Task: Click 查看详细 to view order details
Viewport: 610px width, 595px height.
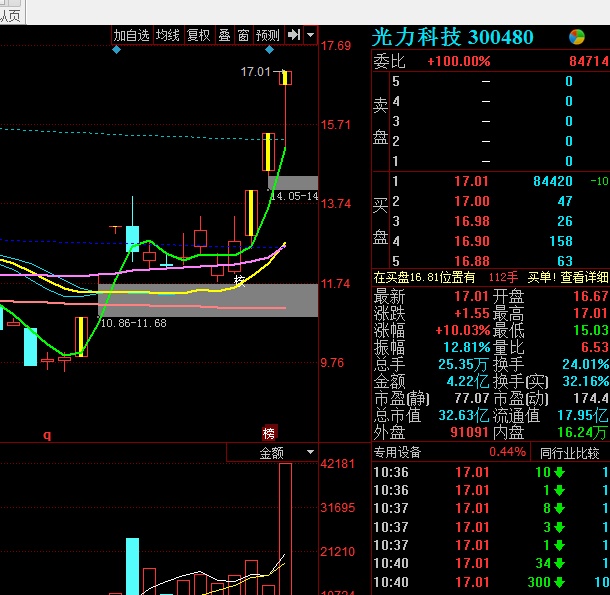Action: pos(583,277)
